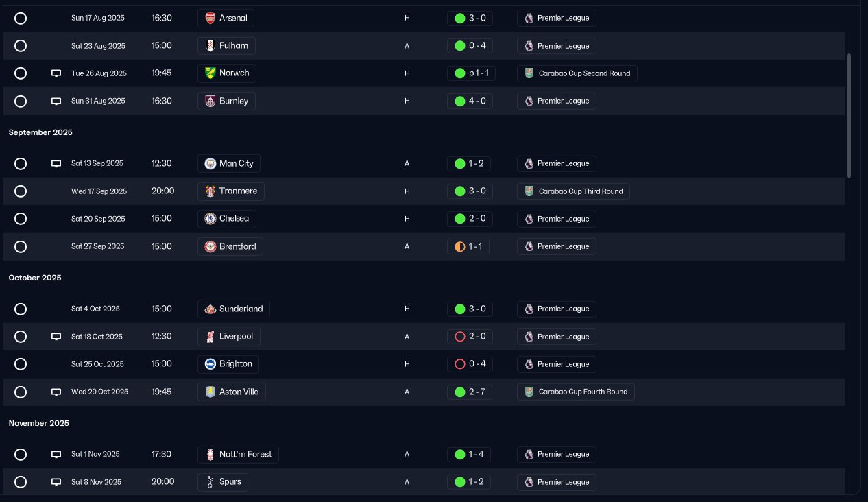This screenshot has width=868, height=502.
Task: Select the radio button for Aston Villa match
Action: coord(21,392)
